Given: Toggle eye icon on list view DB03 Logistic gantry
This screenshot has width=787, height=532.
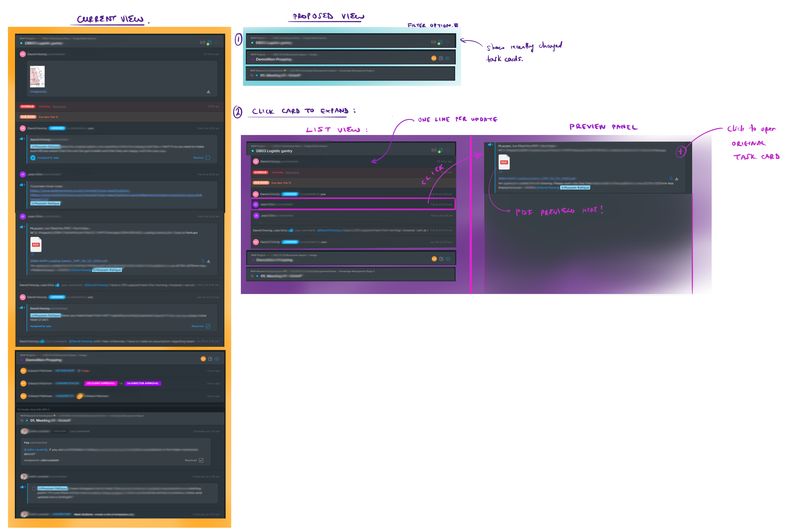Looking at the screenshot, I should pos(448,150).
